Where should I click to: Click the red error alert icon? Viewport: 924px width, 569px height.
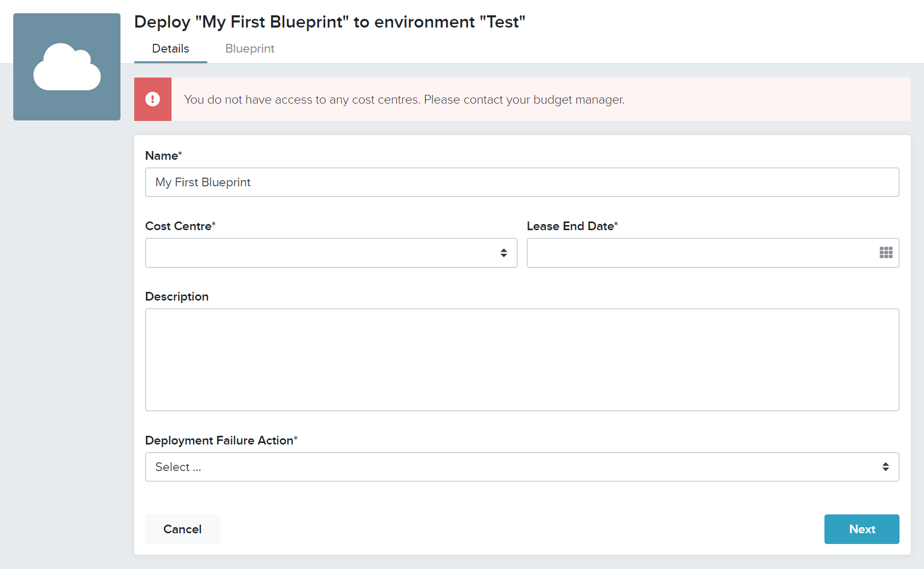point(153,99)
